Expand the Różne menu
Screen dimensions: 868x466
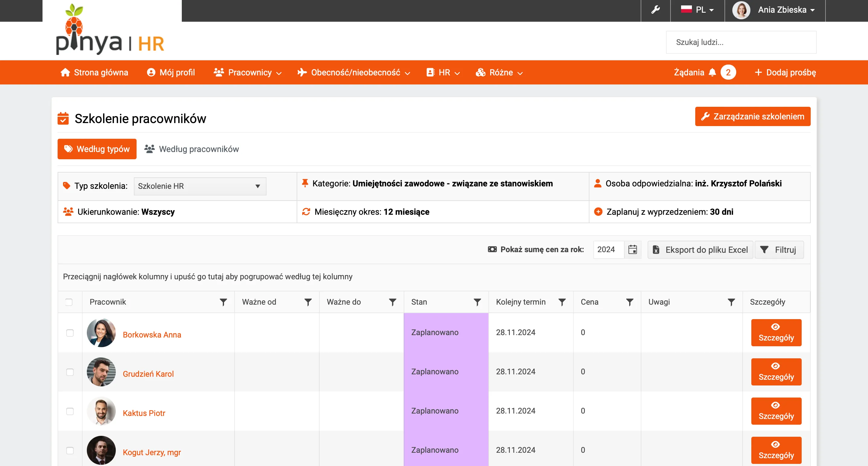[x=499, y=72]
